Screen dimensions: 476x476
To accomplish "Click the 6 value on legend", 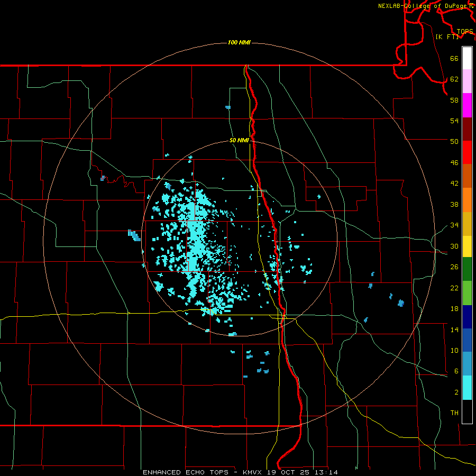I will [456, 371].
